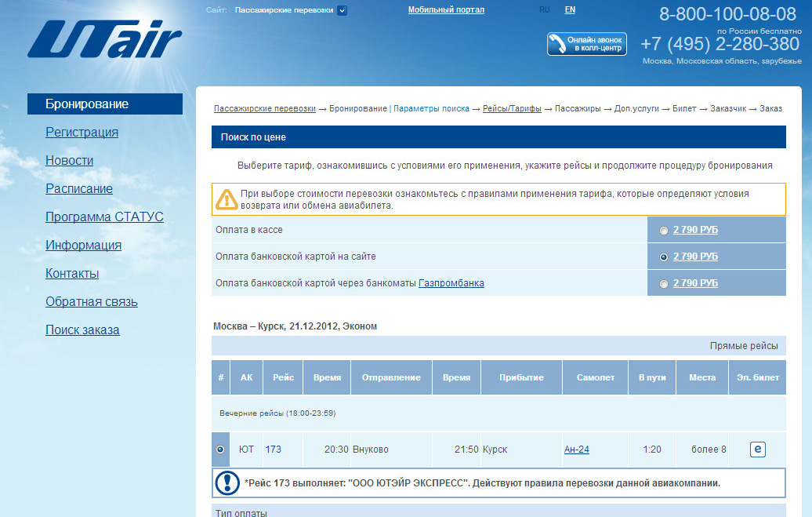Open 'Обратная связь' in the sidebar
812x517 pixels.
(92, 302)
